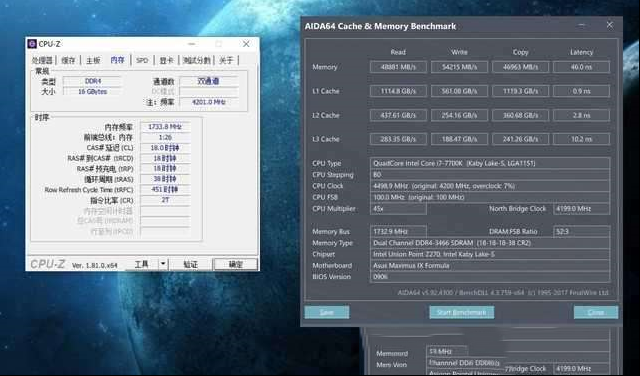640x376 pixels.
Task: Click the CPU Type field with Core i7-7700K
Action: coord(490,163)
